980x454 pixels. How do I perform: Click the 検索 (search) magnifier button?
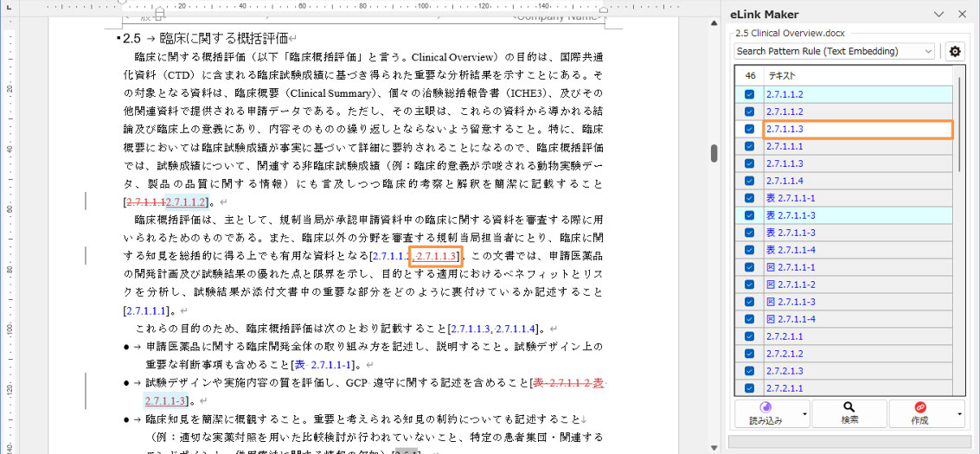point(849,412)
